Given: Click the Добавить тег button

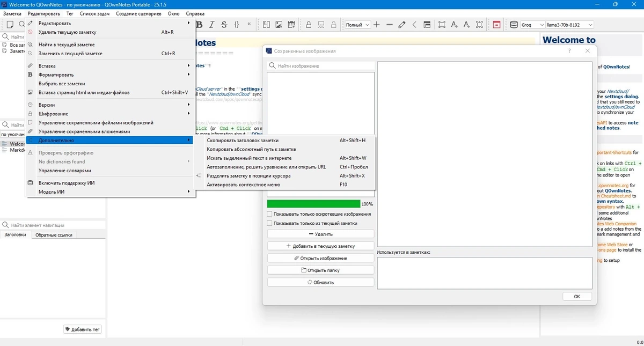Looking at the screenshot, I should pos(83,329).
